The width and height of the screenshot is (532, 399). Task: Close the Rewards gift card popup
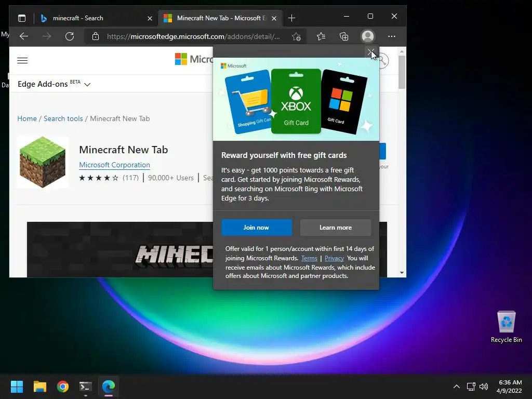[x=370, y=52]
